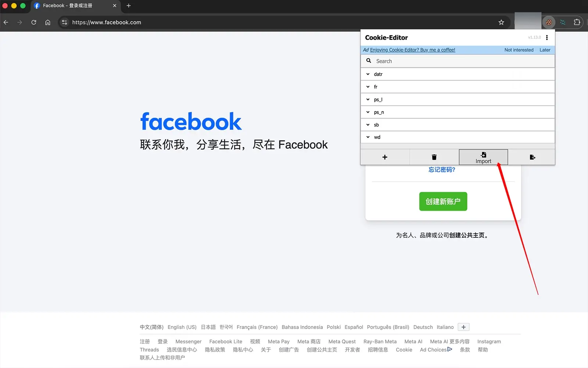The image size is (588, 368).
Task: Switch language to 한국어
Action: pyautogui.click(x=226, y=327)
